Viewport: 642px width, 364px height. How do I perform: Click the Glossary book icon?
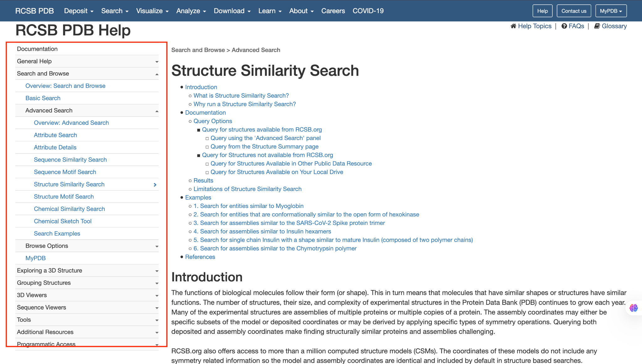pyautogui.click(x=597, y=26)
